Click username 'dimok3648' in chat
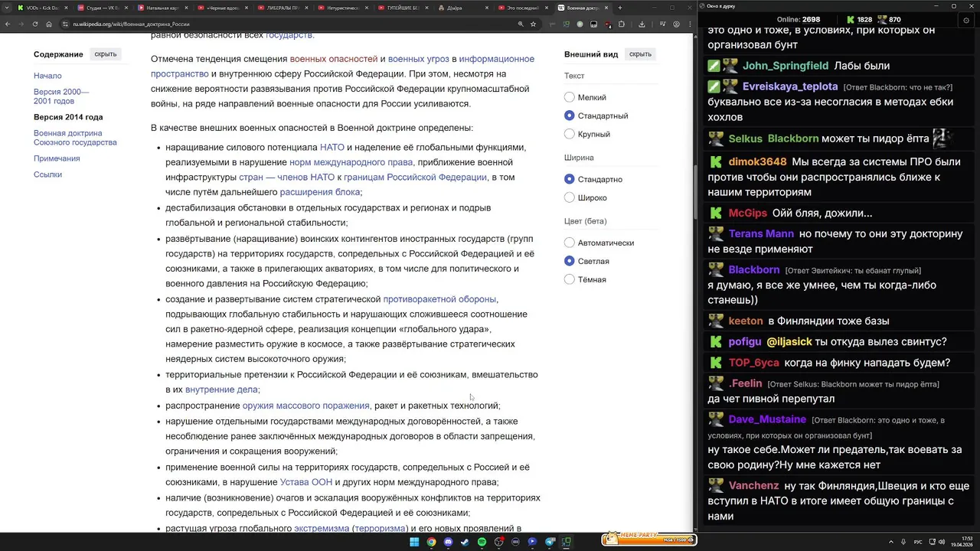Viewport: 980px width, 551px height. [x=757, y=161]
